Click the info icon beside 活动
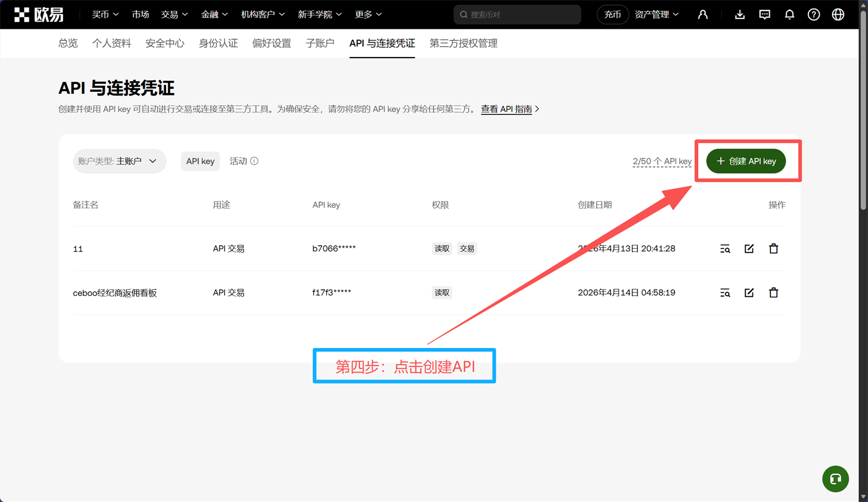Image resolution: width=868 pixels, height=502 pixels. 254,161
